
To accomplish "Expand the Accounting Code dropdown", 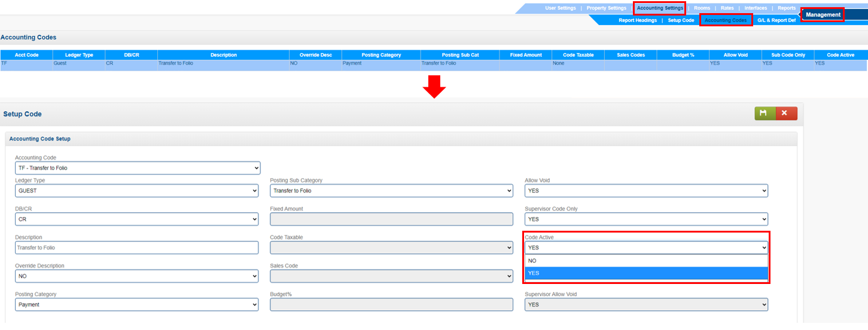I will [138, 168].
